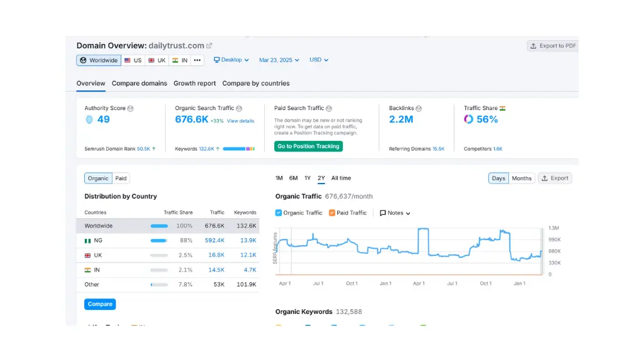The image size is (644, 362).
Task: Open the Desktop device dropdown
Action: [x=231, y=60]
